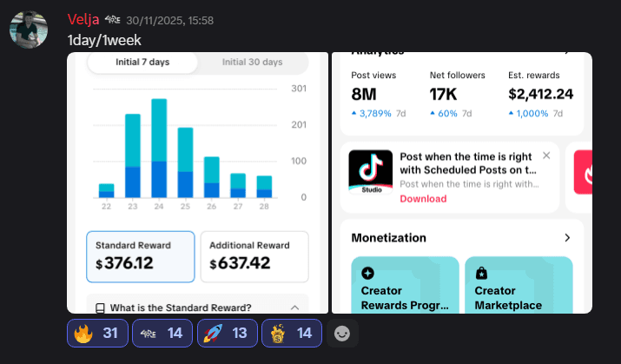Switch to the Initial 30 days tab
Screen dimensions: 621x364
252,63
